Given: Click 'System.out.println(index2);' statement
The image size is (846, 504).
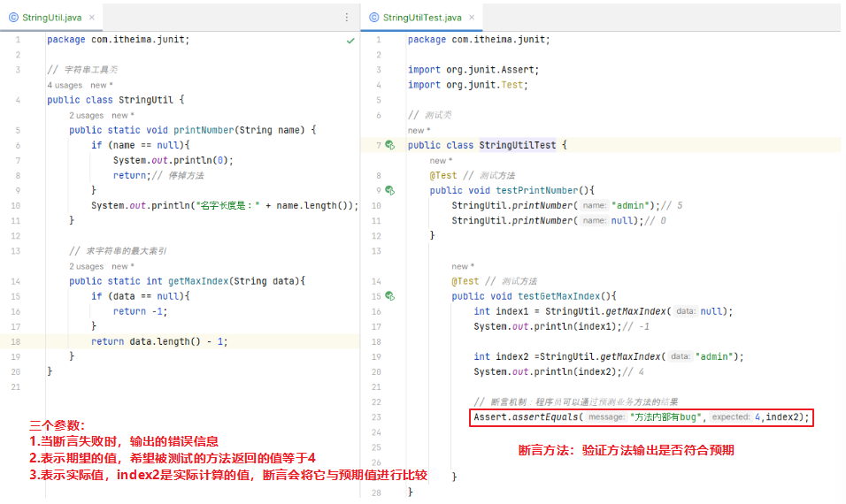Looking at the screenshot, I should click(548, 371).
